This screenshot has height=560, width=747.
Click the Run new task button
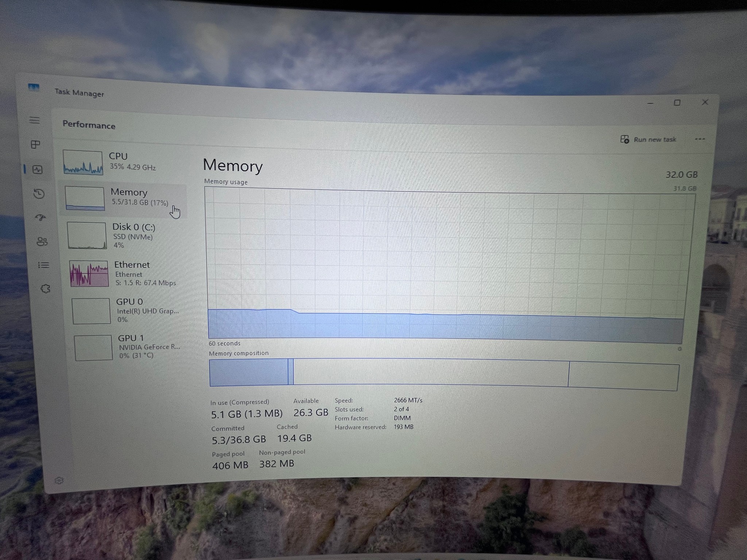[x=648, y=139]
